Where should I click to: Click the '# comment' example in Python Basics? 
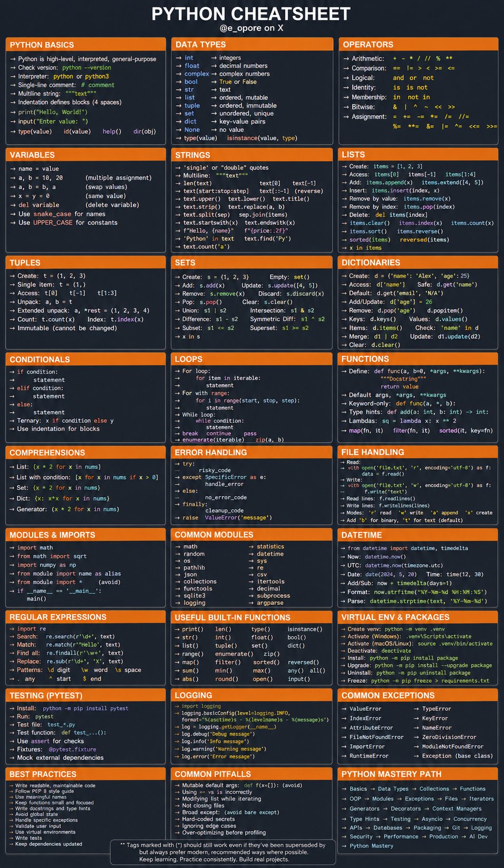tap(98, 85)
